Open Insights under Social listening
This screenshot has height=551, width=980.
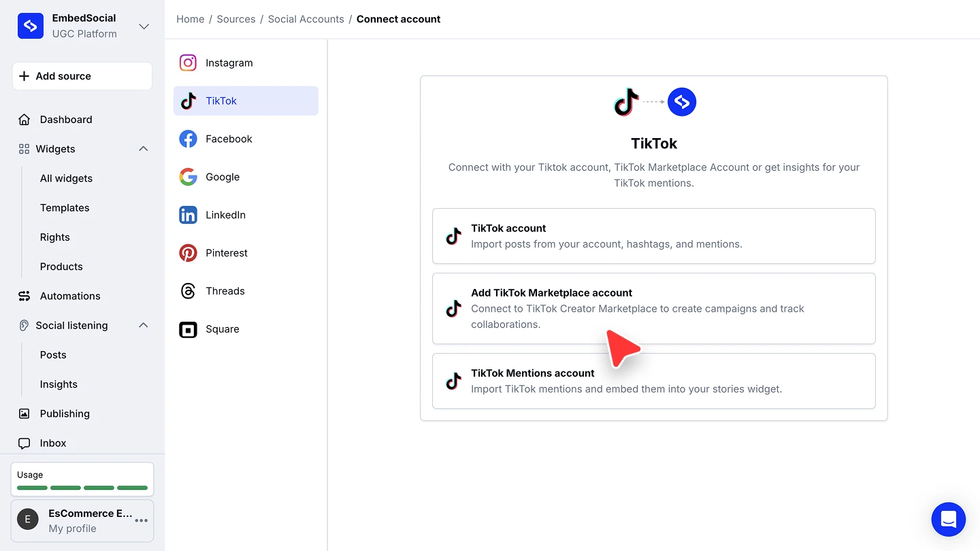tap(59, 384)
